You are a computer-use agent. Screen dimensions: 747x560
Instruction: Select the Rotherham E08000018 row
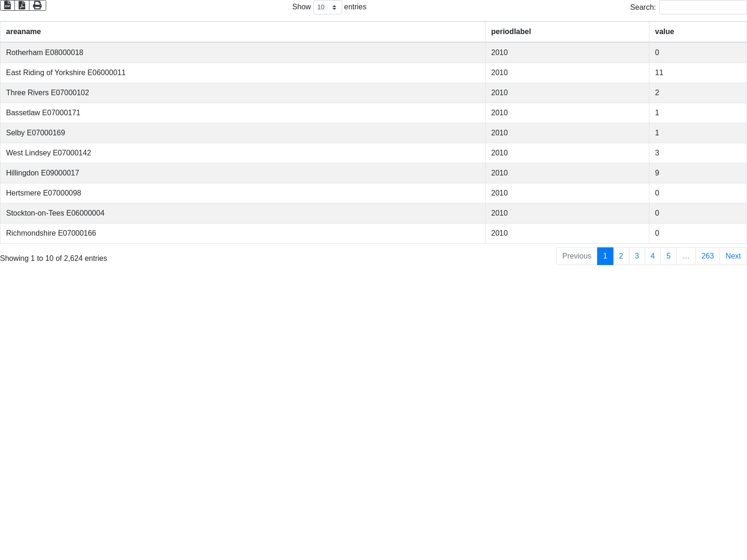[x=45, y=53]
